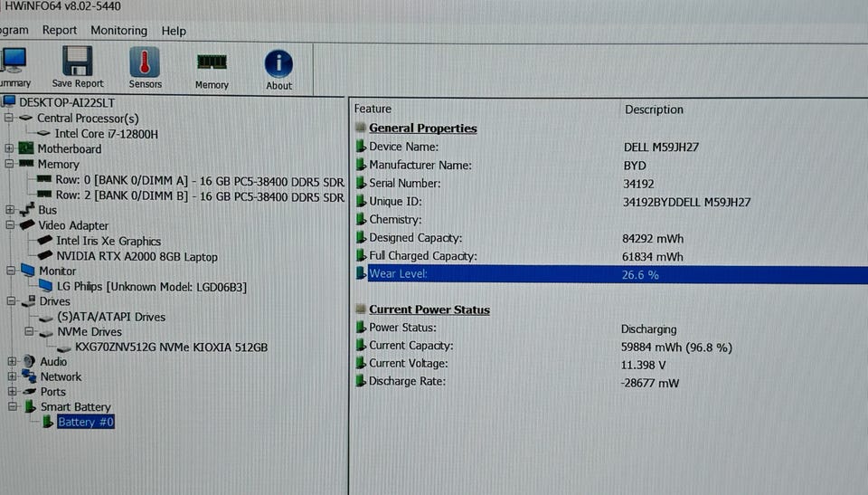Open the About info icon
The width and height of the screenshot is (868, 495).
[x=278, y=63]
